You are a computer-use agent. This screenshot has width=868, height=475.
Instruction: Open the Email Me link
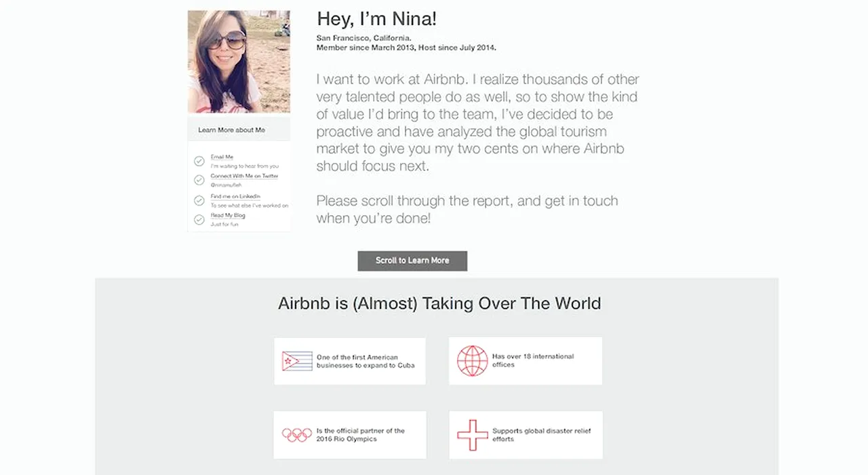click(222, 157)
